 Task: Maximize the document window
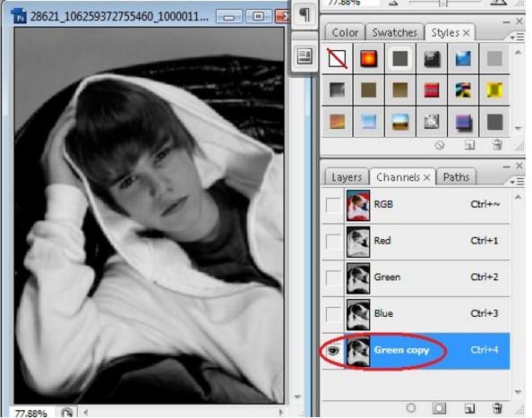[258, 16]
